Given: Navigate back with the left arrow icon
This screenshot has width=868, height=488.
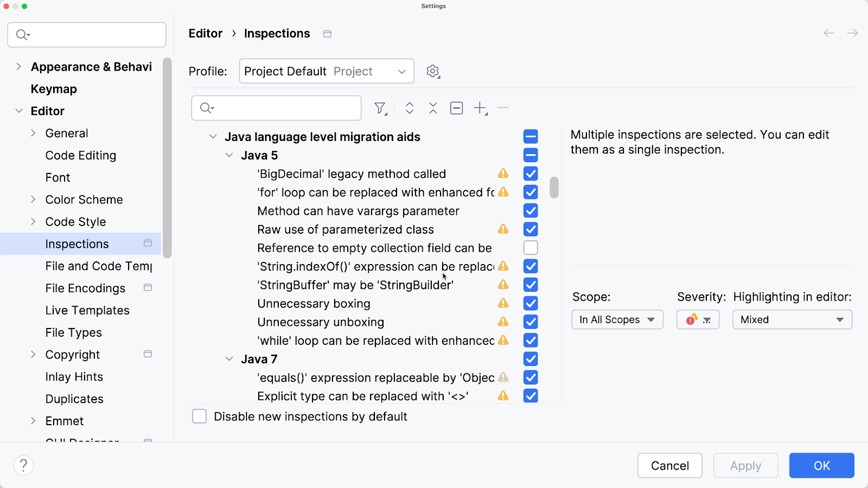Looking at the screenshot, I should (829, 34).
